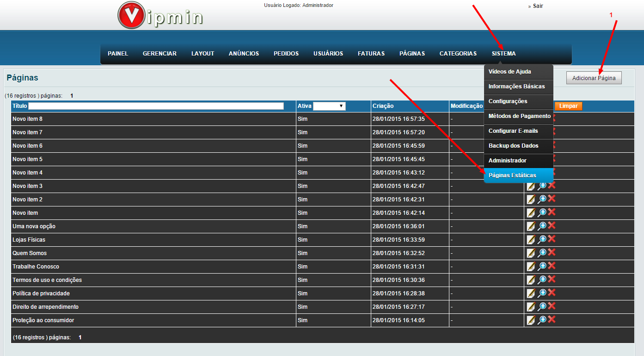Choose 'Configurações' in the dropdown menu
644x356 pixels.
pyautogui.click(x=519, y=101)
